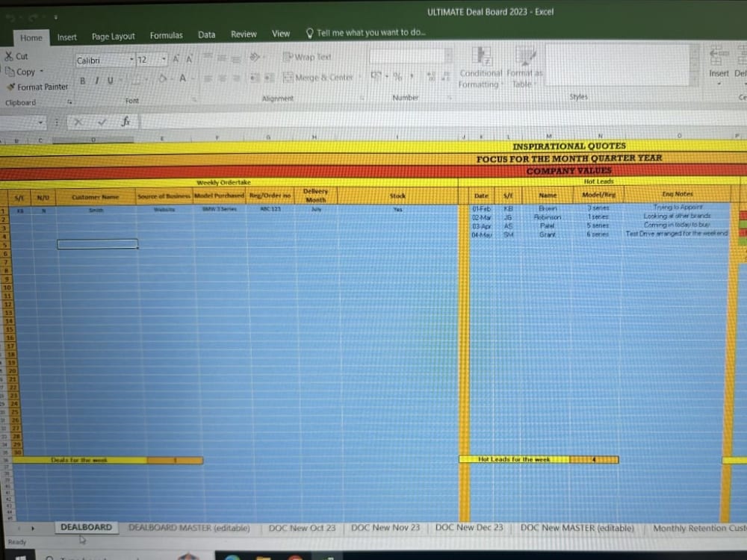Viewport: 747px width, 560px height.
Task: Toggle Bold formatting
Action: 83,81
